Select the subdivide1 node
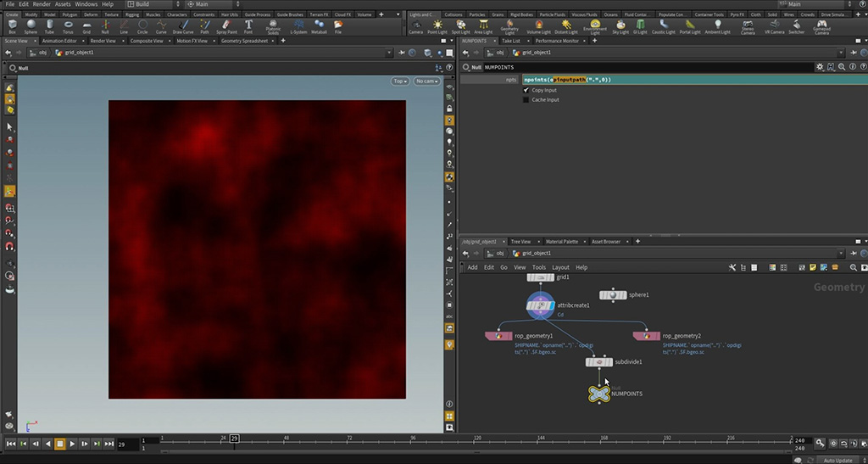The image size is (868, 464). point(599,362)
